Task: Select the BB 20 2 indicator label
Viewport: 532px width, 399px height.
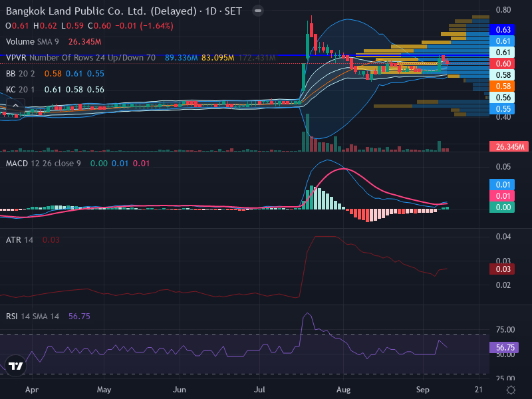Action: pyautogui.click(x=21, y=74)
